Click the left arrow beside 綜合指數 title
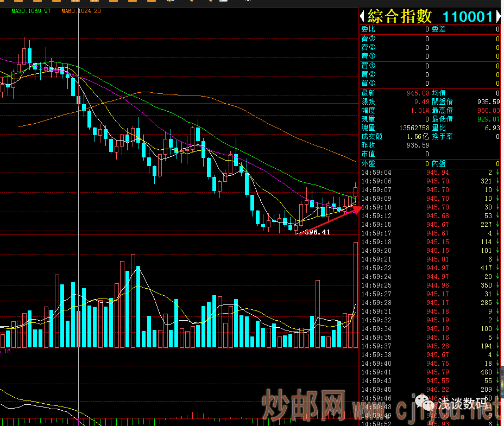The image size is (504, 426). (x=363, y=16)
